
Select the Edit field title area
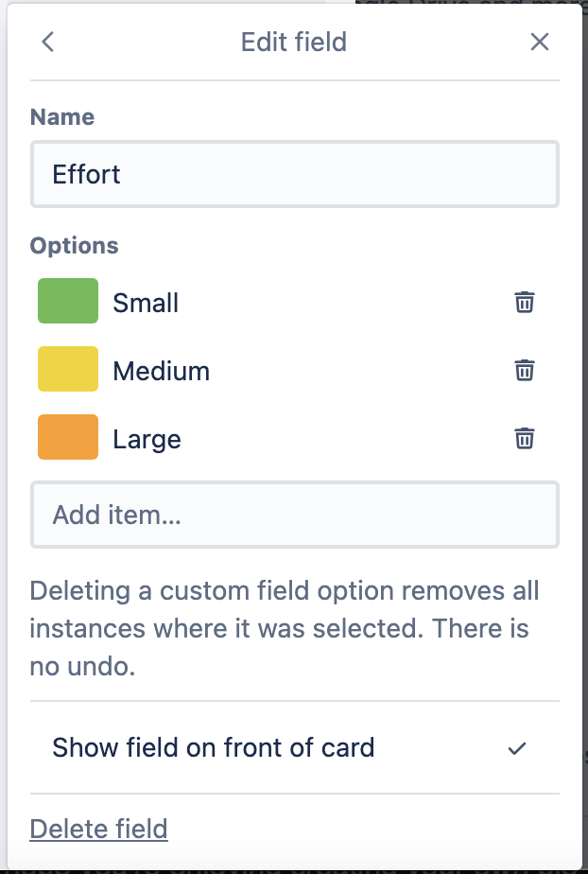pos(294,42)
